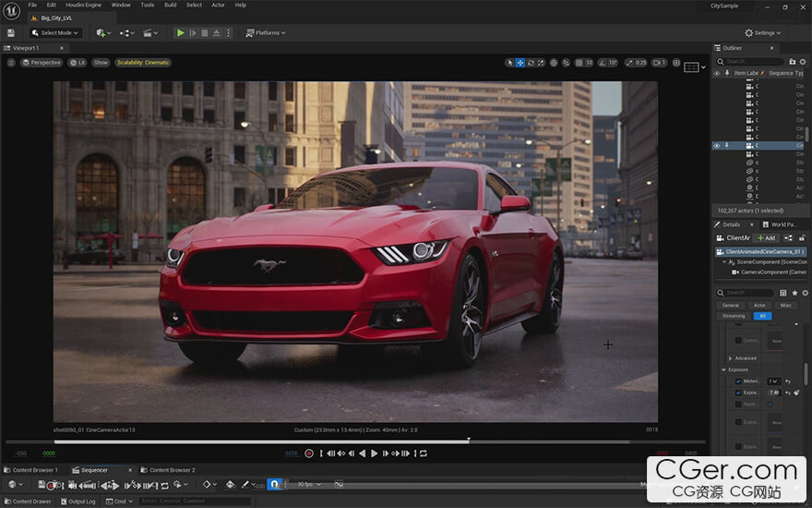Click the record button in viewport transport

[x=309, y=454]
